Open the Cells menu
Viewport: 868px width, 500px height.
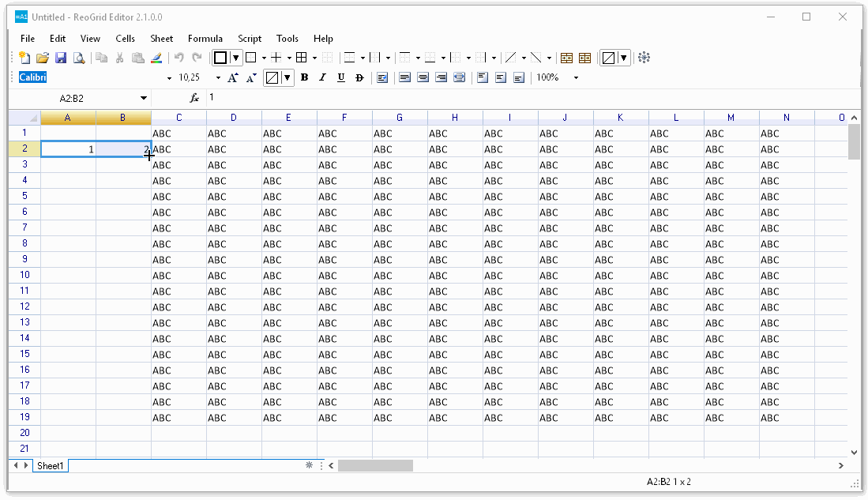coord(125,38)
